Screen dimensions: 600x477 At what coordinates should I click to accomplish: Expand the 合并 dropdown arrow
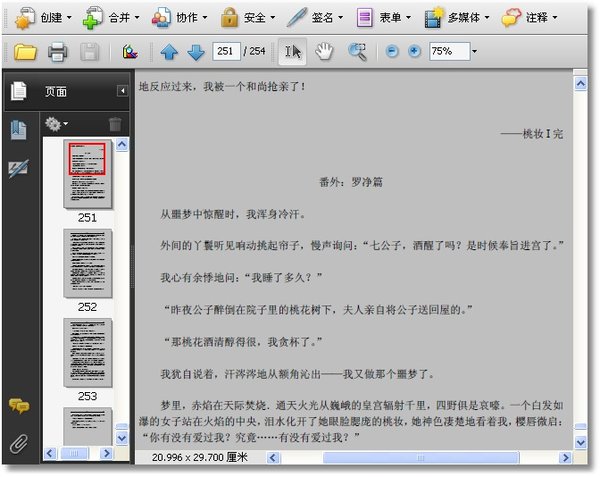pyautogui.click(x=137, y=18)
